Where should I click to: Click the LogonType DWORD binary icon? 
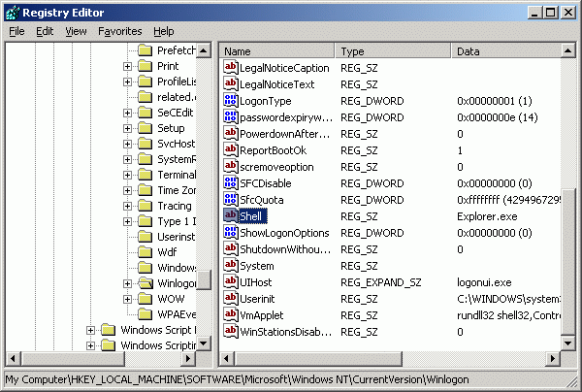click(231, 101)
